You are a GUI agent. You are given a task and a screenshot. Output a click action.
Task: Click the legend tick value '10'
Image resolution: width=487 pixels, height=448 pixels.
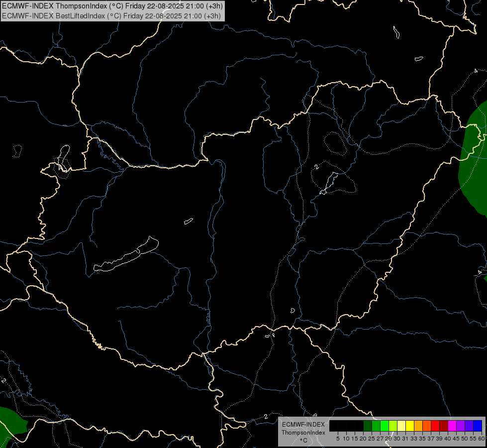pyautogui.click(x=346, y=439)
